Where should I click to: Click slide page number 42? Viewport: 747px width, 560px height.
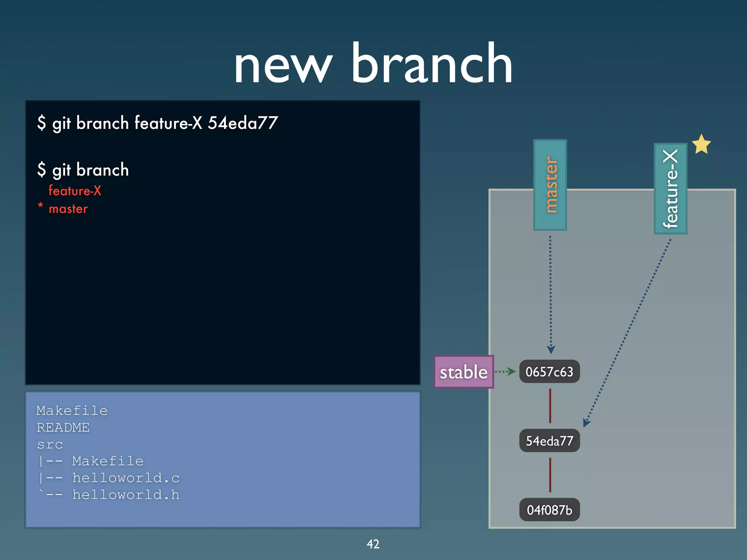(x=373, y=544)
